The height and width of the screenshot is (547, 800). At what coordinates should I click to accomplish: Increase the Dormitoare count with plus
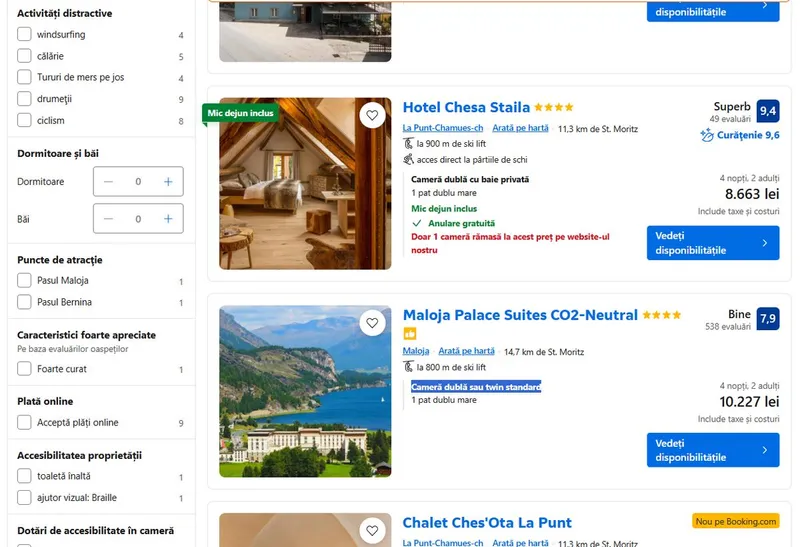click(168, 182)
